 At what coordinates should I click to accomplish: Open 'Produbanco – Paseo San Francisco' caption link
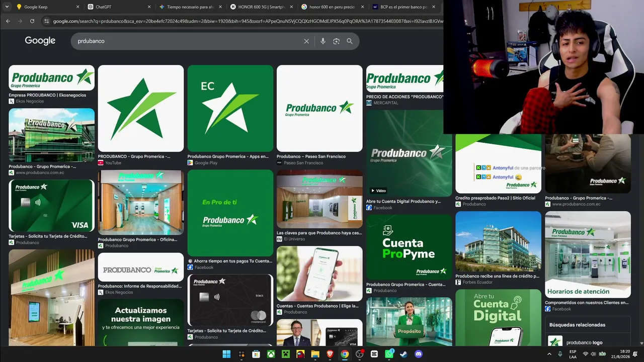click(x=311, y=156)
